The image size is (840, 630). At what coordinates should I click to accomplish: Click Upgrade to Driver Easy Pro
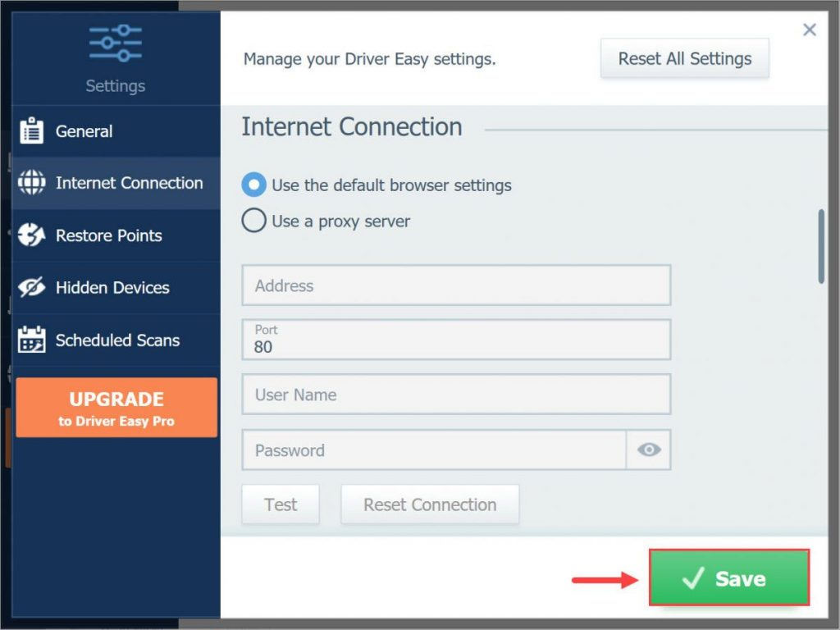pyautogui.click(x=116, y=408)
